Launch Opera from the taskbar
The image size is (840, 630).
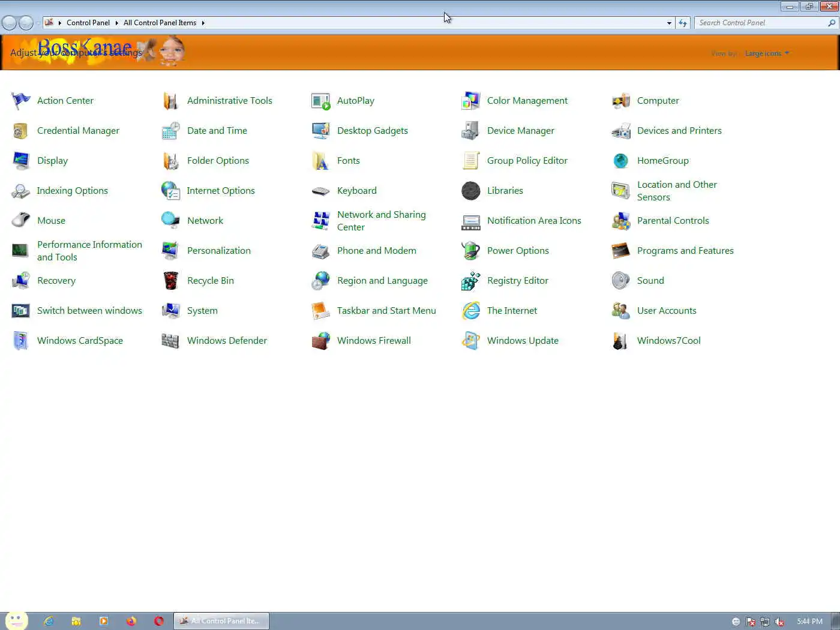click(x=158, y=621)
